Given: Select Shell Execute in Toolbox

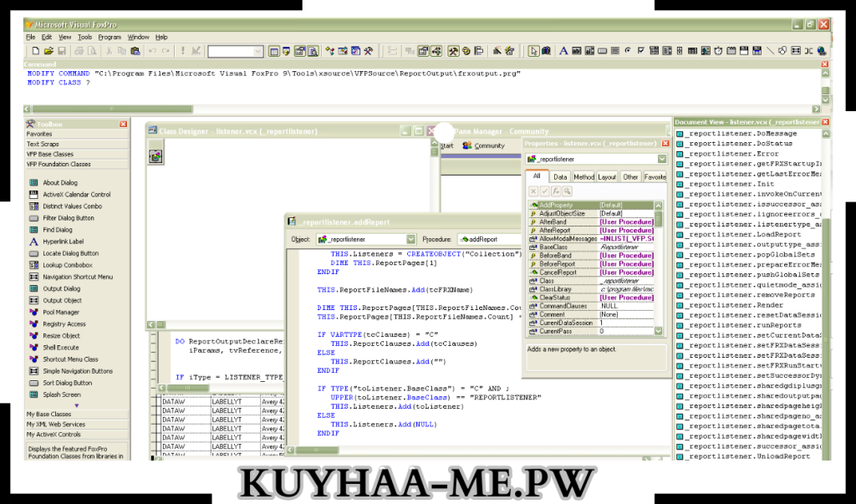Looking at the screenshot, I should 60,348.
